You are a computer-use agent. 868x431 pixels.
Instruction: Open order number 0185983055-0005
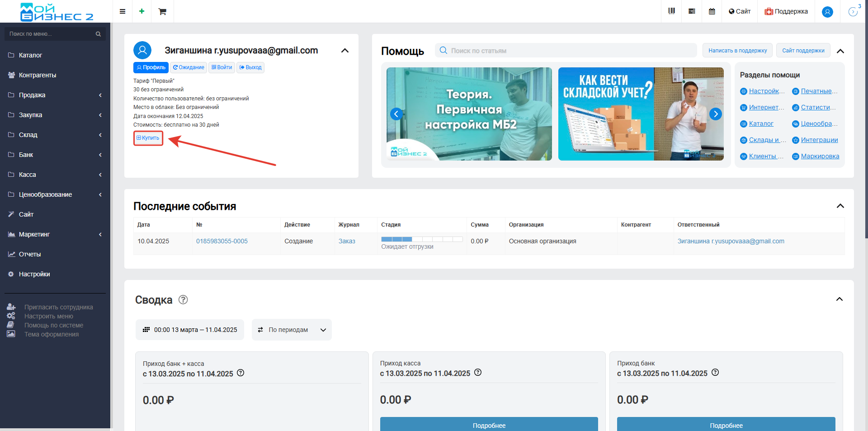tap(222, 241)
